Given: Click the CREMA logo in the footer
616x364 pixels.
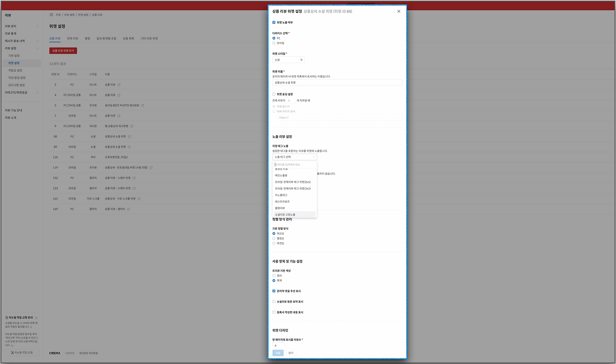Looking at the screenshot, I should click(x=55, y=353).
